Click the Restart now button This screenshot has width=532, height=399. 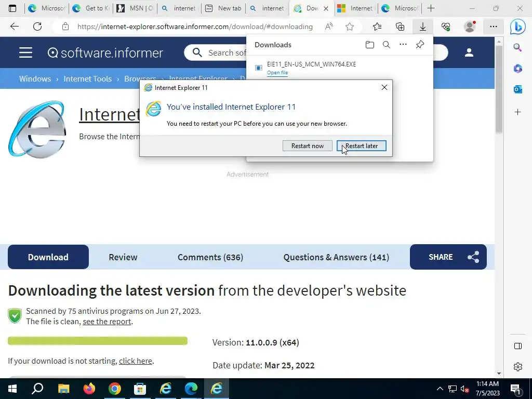point(307,146)
